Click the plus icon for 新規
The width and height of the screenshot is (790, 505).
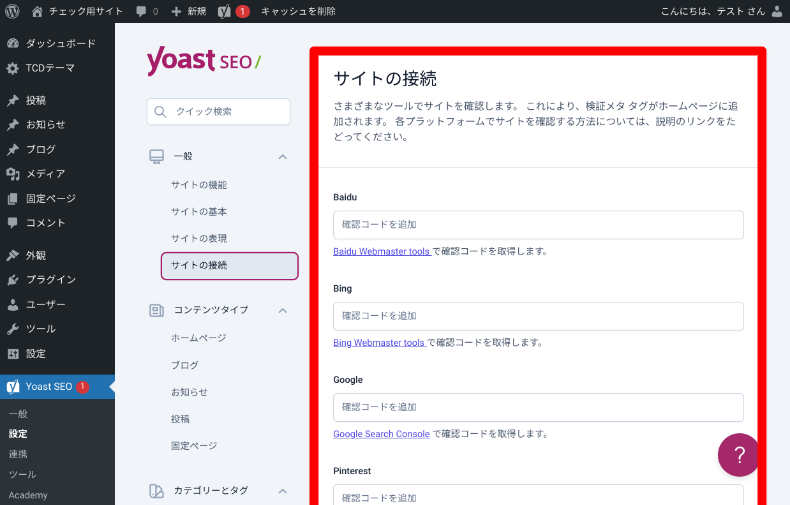[176, 11]
